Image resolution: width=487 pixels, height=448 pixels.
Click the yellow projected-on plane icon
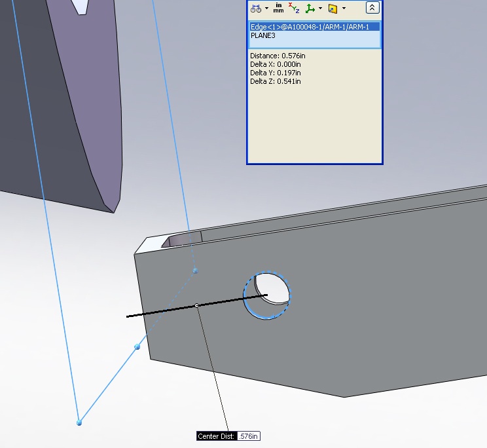click(x=333, y=9)
